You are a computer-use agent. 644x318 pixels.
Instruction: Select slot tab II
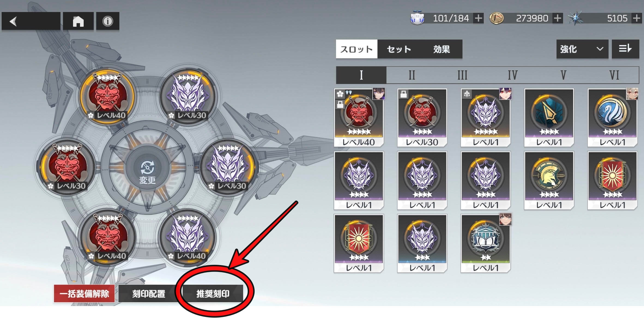click(412, 75)
